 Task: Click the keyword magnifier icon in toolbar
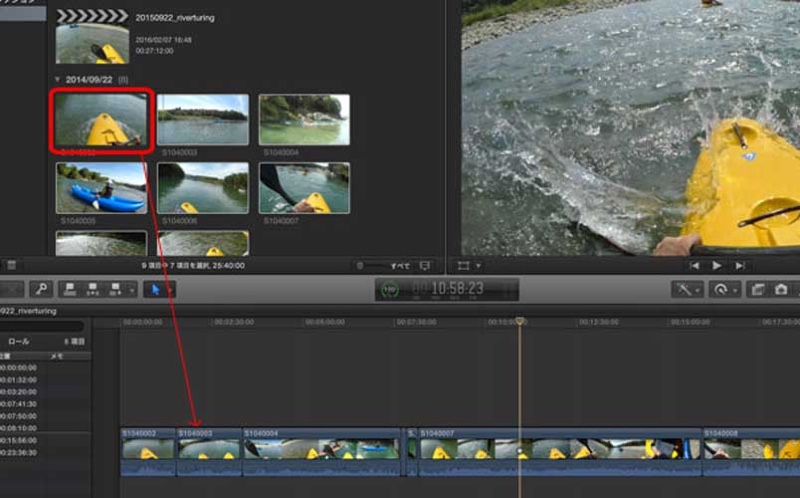click(x=42, y=289)
